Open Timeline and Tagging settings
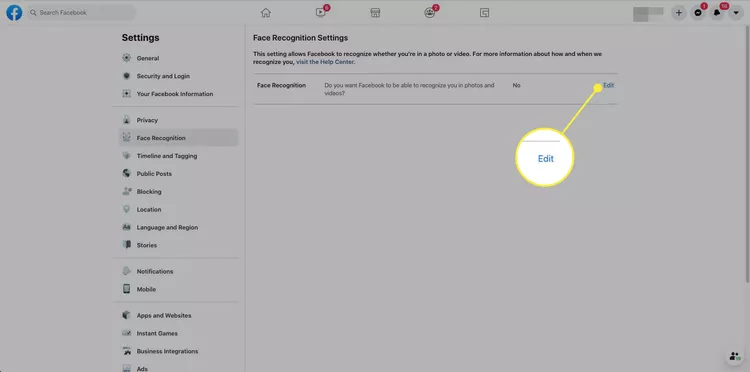This screenshot has height=372, width=750. click(167, 156)
